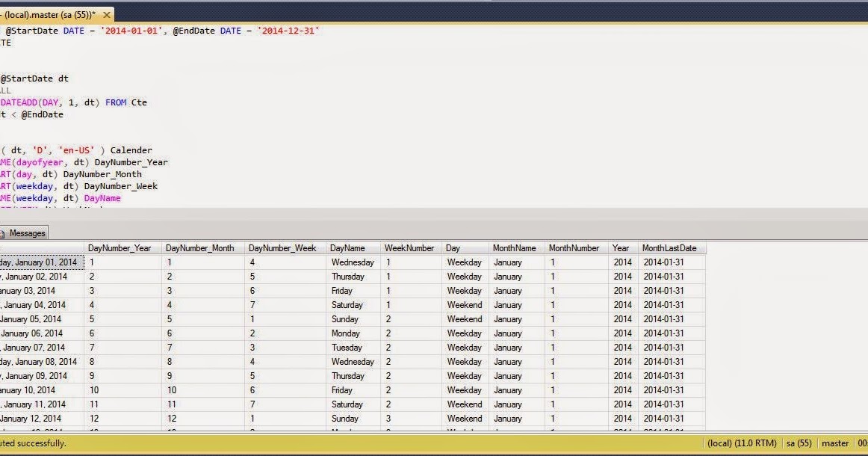Click the Messages tab document icon

pos(6,232)
